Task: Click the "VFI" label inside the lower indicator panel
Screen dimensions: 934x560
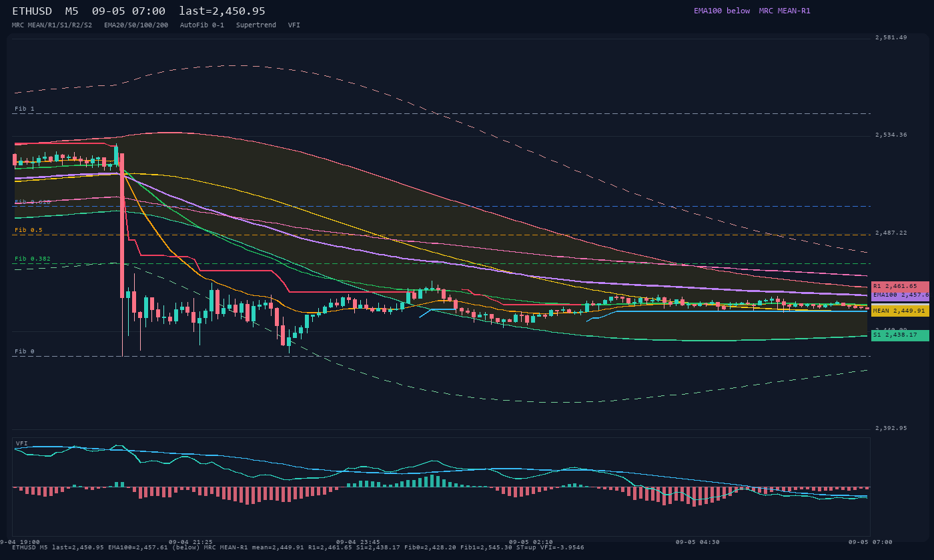Action: [x=22, y=443]
